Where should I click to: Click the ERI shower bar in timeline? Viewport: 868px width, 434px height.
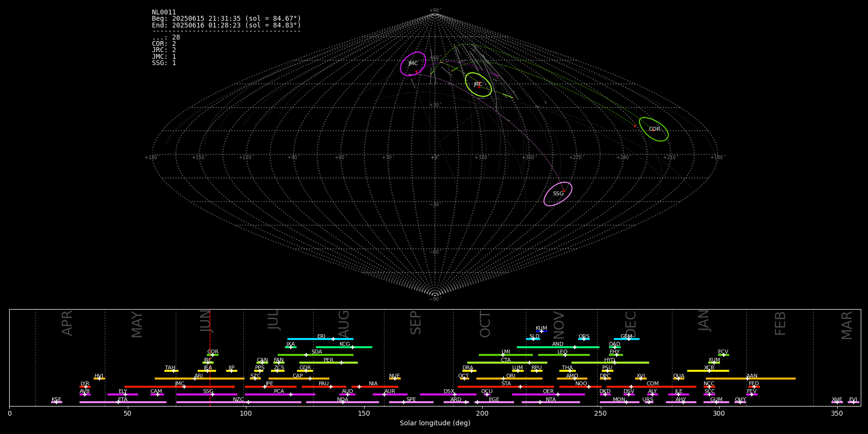pos(320,339)
